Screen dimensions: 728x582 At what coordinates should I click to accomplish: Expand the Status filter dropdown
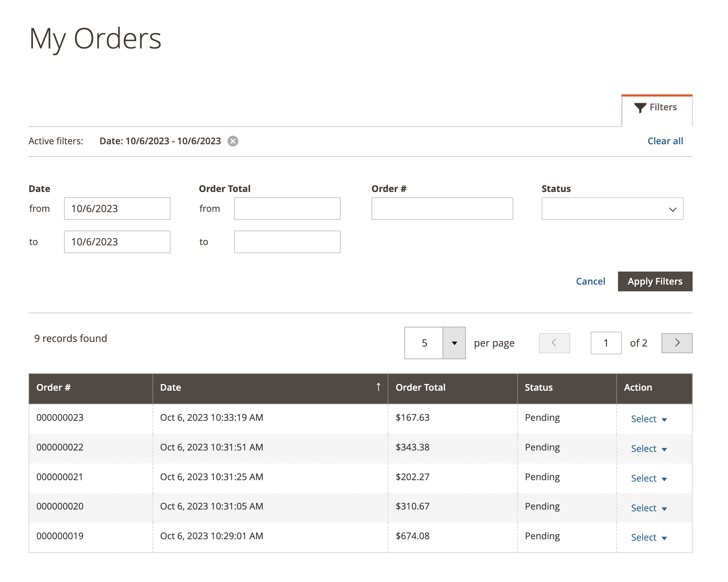click(x=612, y=209)
